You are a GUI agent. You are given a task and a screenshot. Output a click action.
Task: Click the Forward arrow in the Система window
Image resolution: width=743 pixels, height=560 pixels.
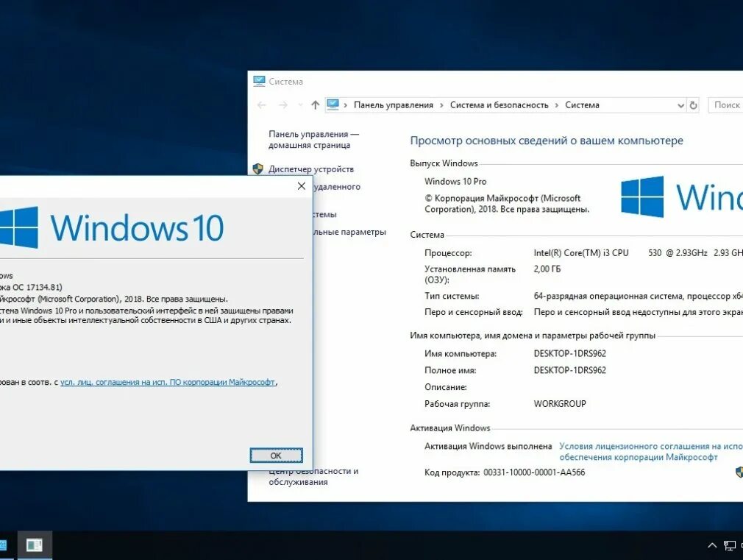click(x=283, y=105)
